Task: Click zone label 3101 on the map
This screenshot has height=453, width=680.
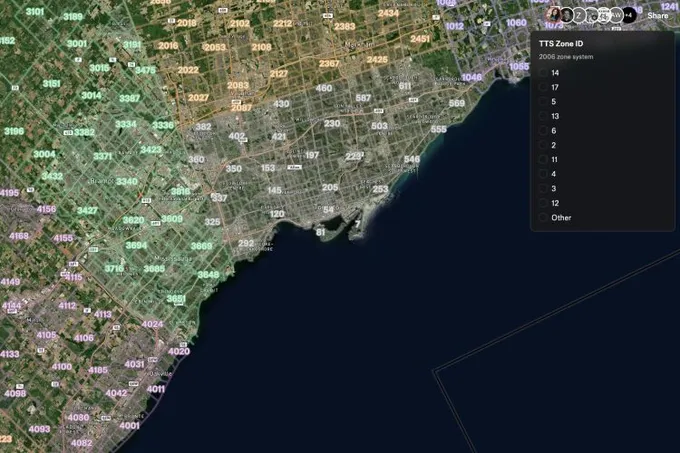Action: pyautogui.click(x=35, y=11)
